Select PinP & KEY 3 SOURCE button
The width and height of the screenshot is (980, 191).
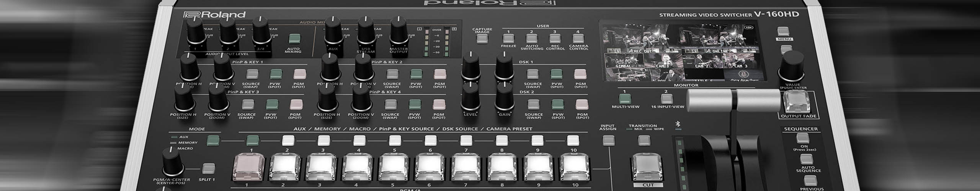point(248,104)
